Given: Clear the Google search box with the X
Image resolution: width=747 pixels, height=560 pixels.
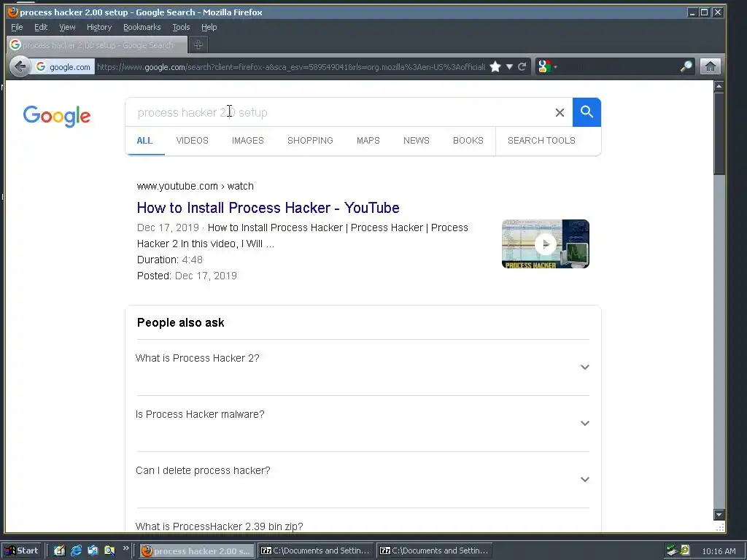Looking at the screenshot, I should 560,112.
